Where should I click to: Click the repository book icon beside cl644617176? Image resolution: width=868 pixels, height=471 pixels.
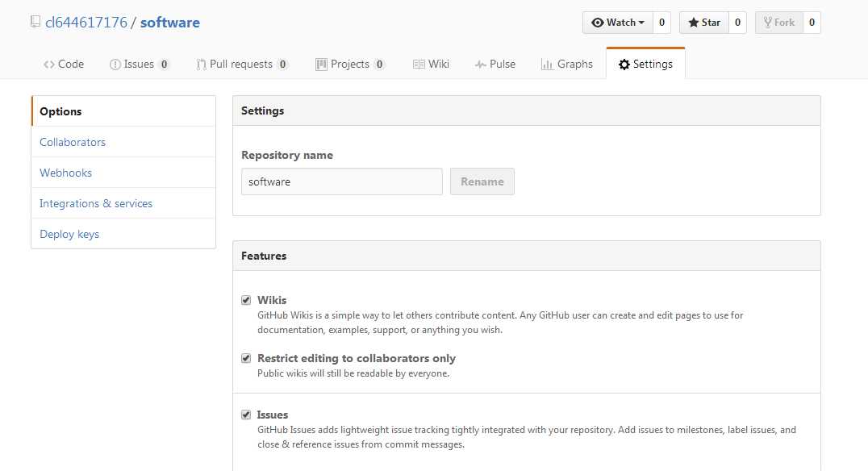[x=35, y=22]
